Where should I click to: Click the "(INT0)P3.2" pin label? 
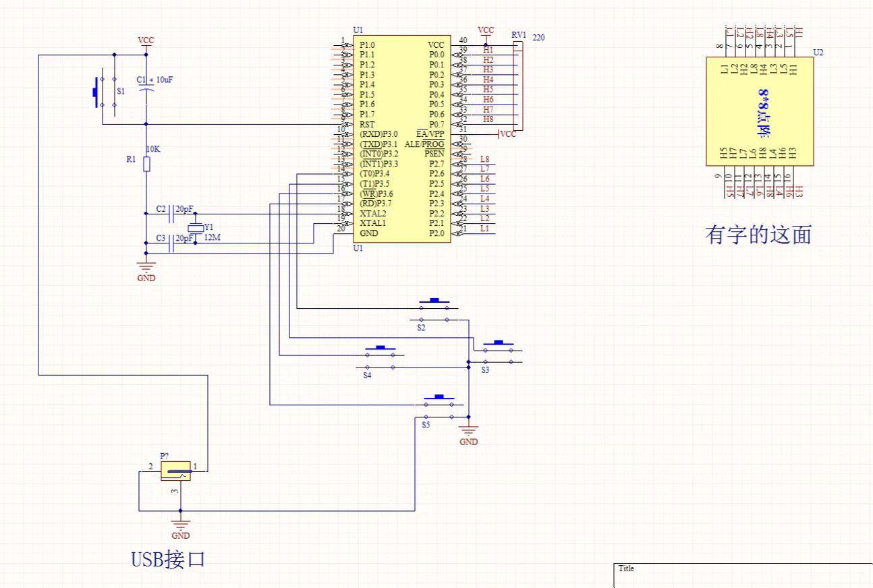tap(379, 154)
